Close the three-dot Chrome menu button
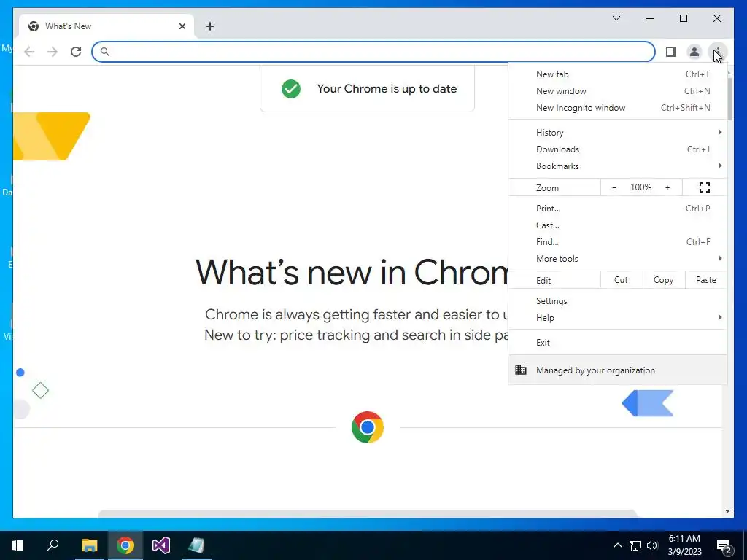The image size is (747, 560). [x=718, y=52]
